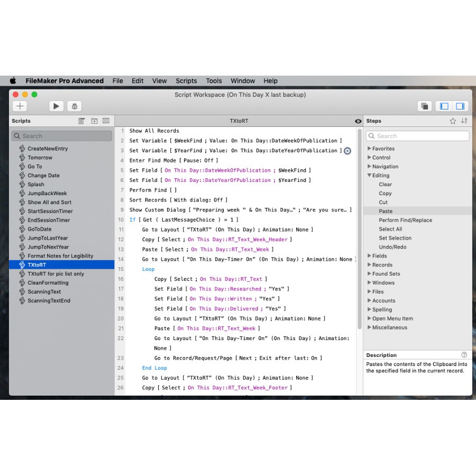476x476 pixels.
Task: Toggle the Scripts pane visibility button
Action: (x=444, y=106)
